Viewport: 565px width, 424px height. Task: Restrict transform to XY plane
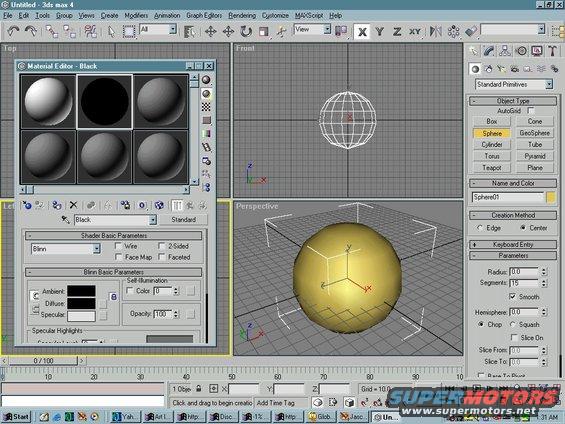(x=415, y=32)
